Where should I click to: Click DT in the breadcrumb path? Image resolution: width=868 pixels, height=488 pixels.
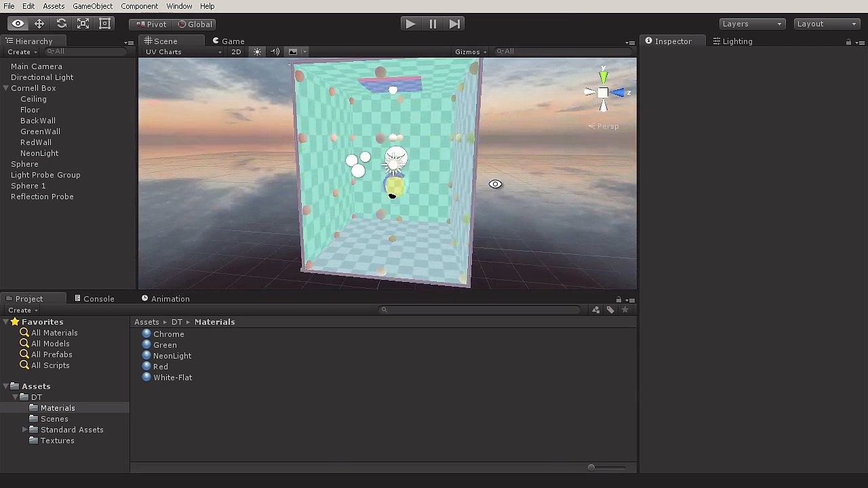(177, 322)
